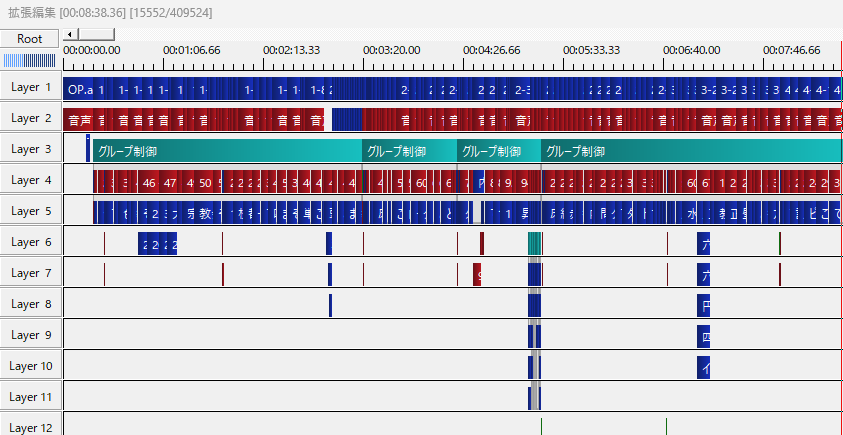Select the OP.a object on Layer 1
Screen dimensions: 843x435
[x=78, y=89]
